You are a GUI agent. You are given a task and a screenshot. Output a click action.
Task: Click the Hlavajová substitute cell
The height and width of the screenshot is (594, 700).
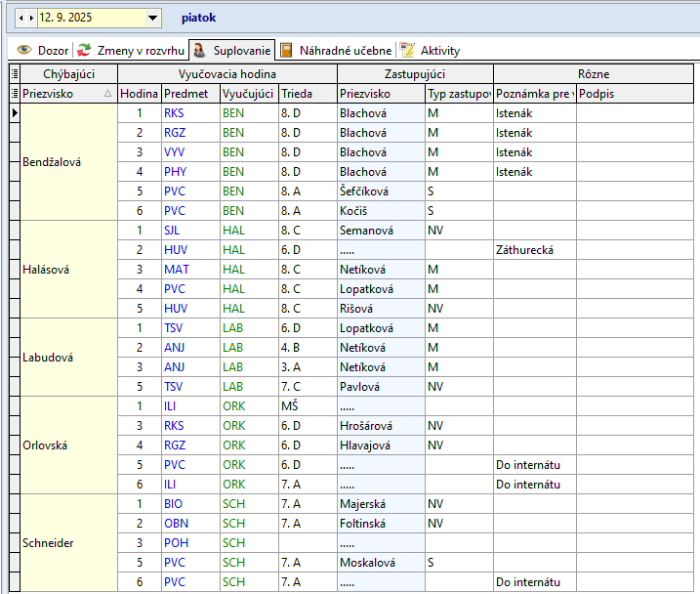click(x=382, y=445)
